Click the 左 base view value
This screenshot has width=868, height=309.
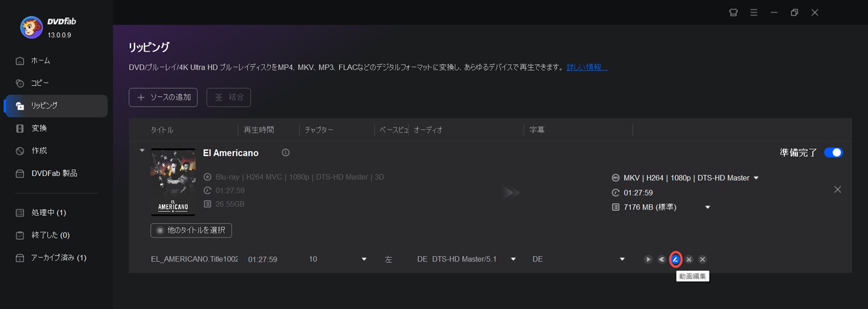point(388,259)
